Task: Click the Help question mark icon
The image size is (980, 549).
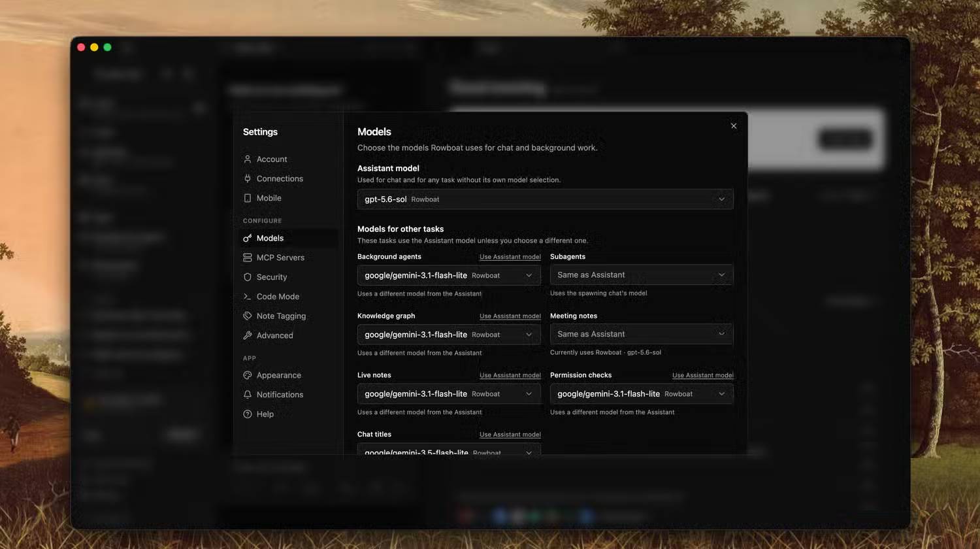Action: pyautogui.click(x=248, y=414)
